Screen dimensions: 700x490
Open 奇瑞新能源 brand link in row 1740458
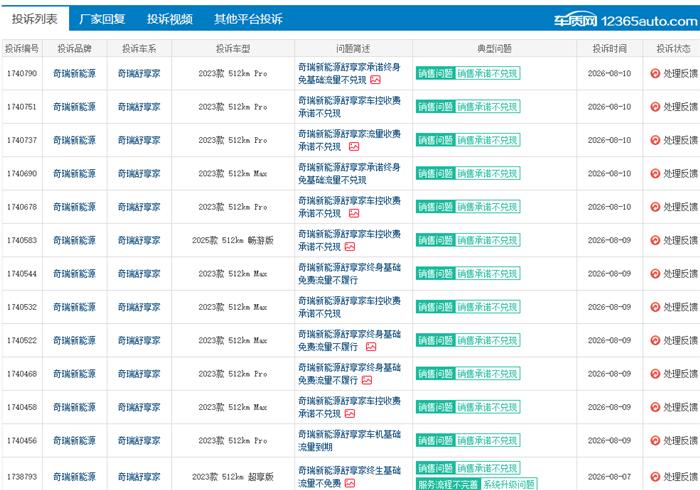click(74, 407)
